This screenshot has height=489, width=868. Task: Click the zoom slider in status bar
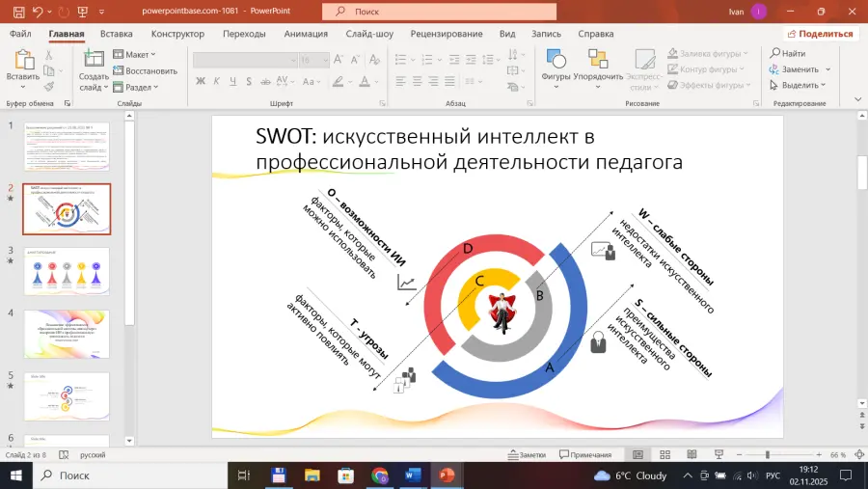tap(768, 454)
